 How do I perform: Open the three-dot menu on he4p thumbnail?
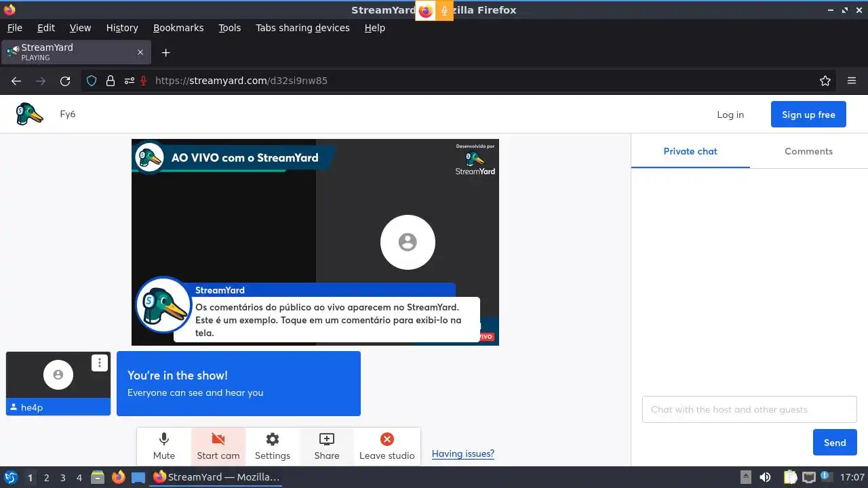click(100, 363)
